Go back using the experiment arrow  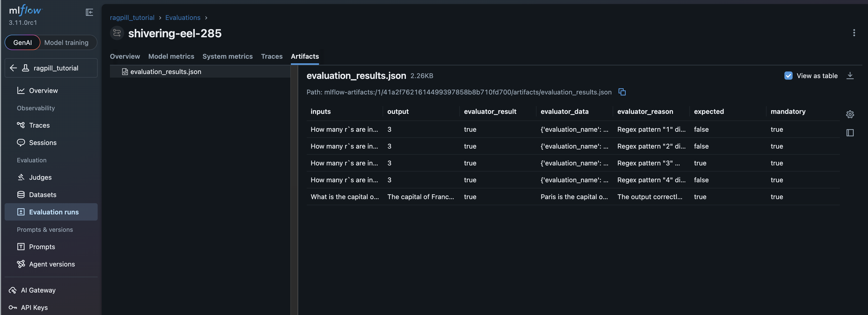(14, 68)
